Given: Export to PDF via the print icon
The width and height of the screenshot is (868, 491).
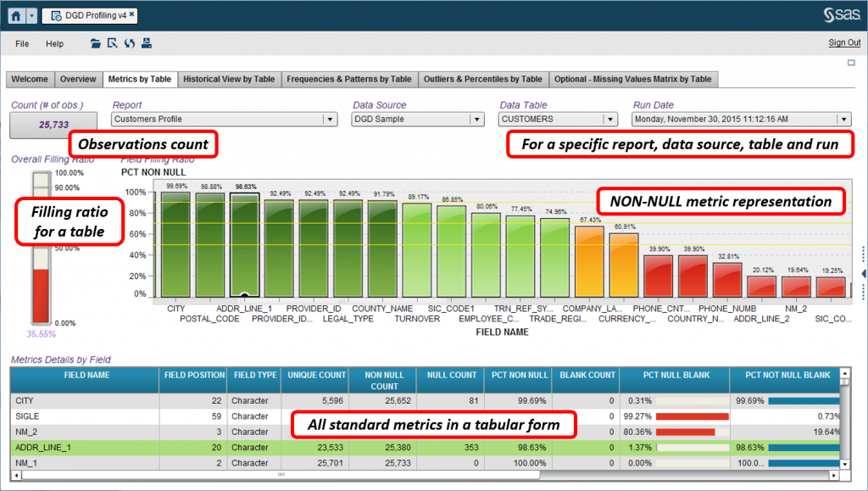Looking at the screenshot, I should [x=147, y=43].
